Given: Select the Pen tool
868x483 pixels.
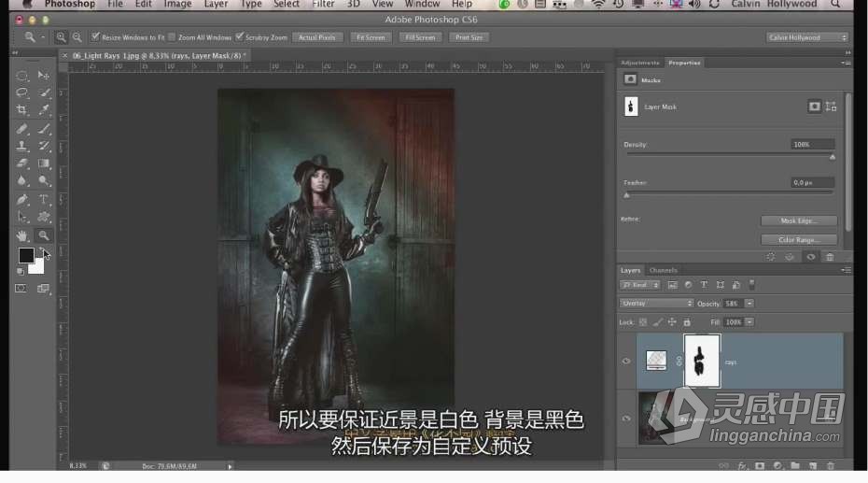Looking at the screenshot, I should (x=21, y=199).
